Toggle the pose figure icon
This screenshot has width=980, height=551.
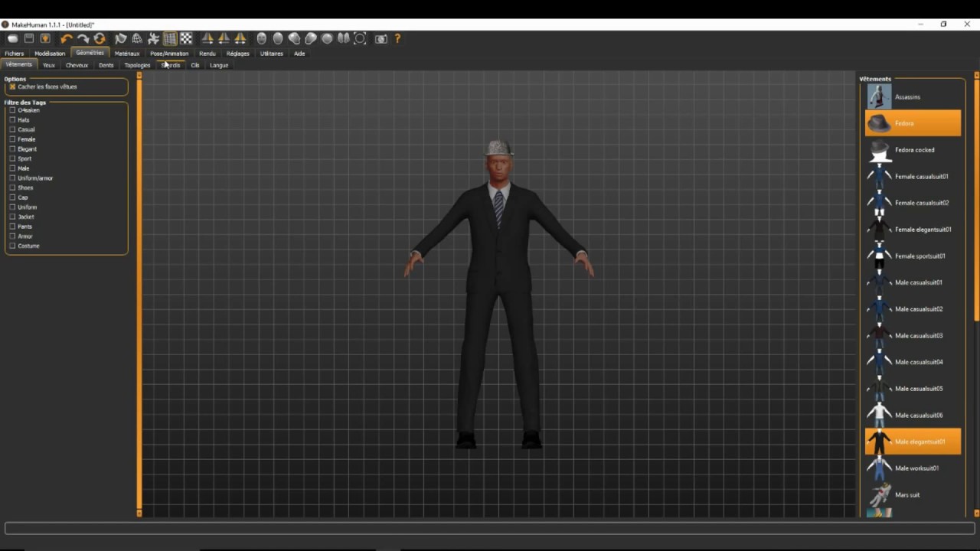[153, 38]
